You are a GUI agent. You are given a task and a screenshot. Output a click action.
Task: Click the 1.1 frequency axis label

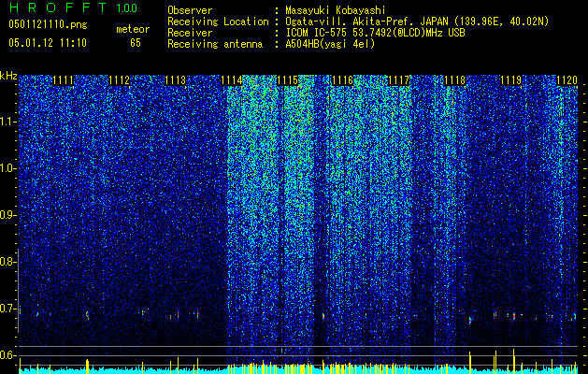coord(7,122)
